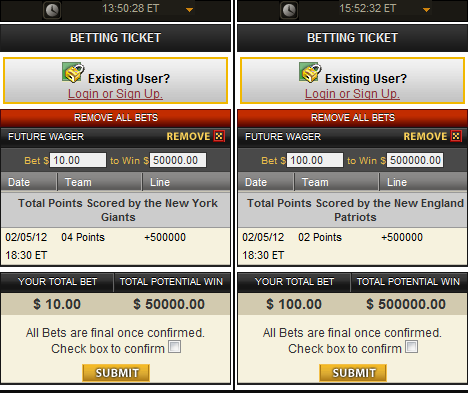Click the Bet amount field showing 10.00

(78, 160)
